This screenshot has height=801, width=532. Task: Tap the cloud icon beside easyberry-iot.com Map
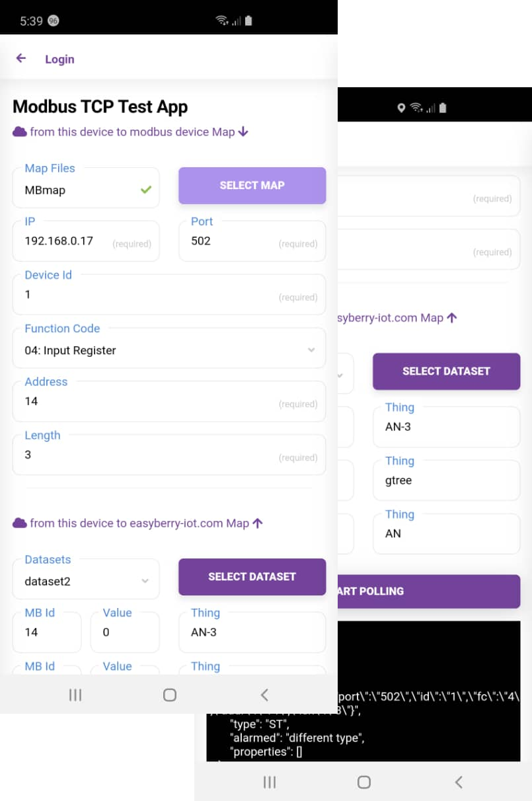tap(20, 523)
